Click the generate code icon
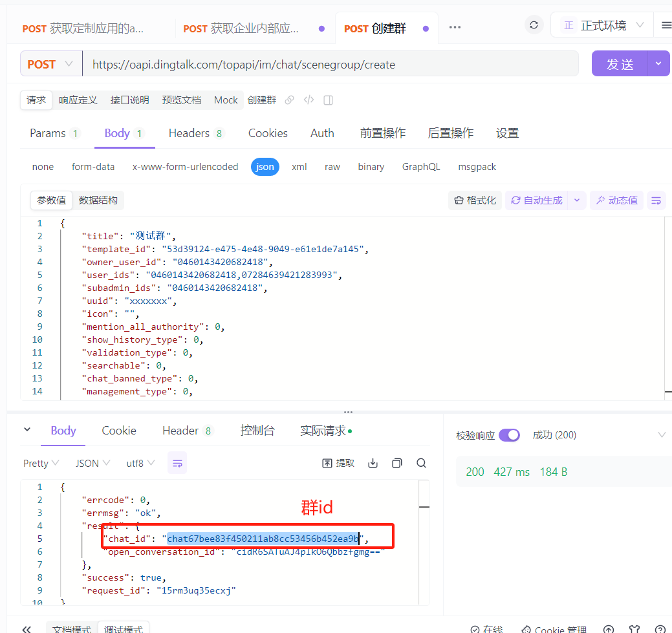The height and width of the screenshot is (633, 672). pos(309,100)
